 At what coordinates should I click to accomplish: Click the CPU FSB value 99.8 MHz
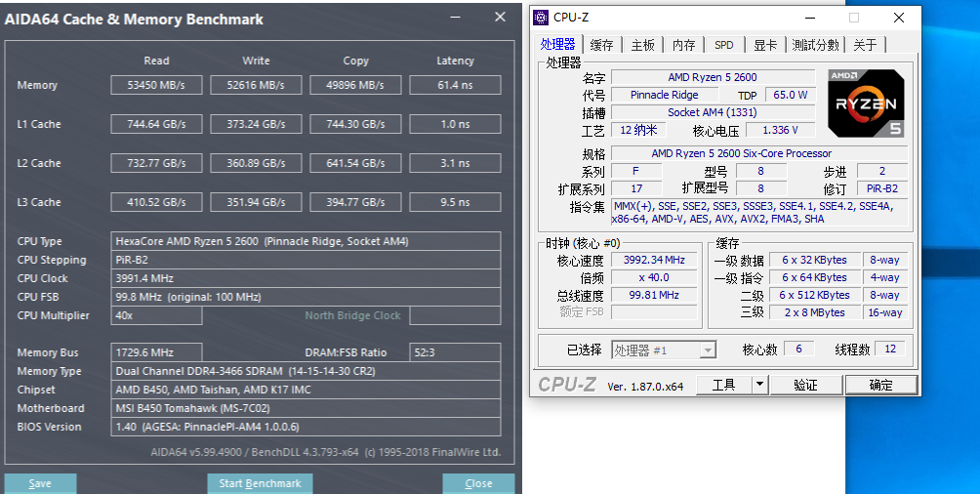pos(306,297)
